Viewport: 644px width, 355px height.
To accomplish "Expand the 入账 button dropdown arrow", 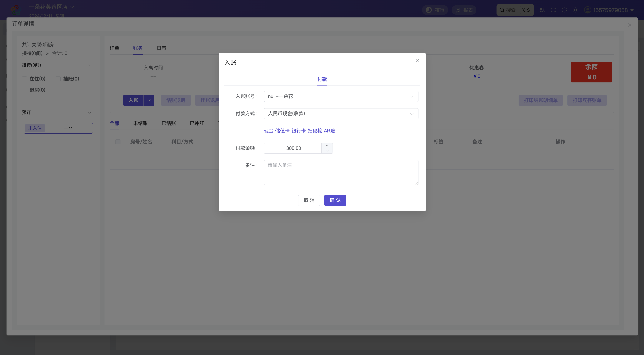I will tap(149, 100).
